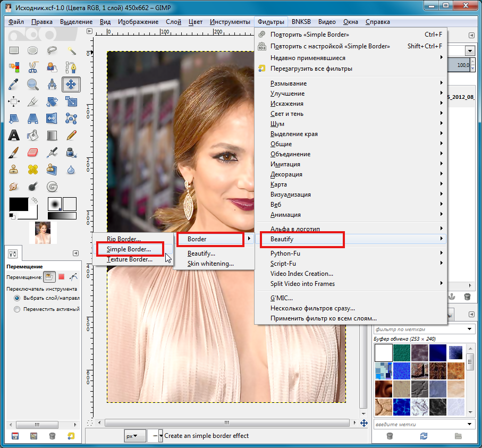Select the Move tool
The width and height of the screenshot is (482, 448).
71,84
